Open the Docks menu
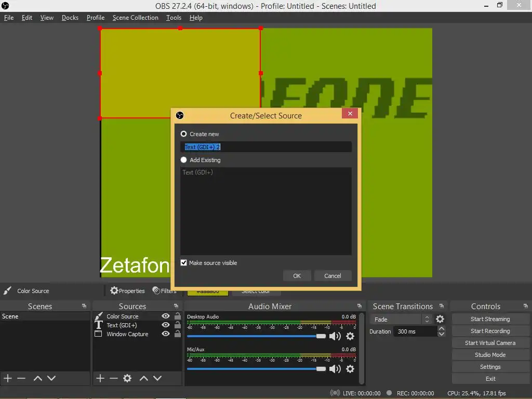 click(70, 18)
